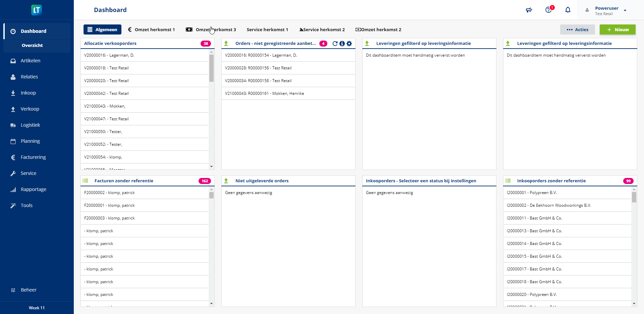Open the help icon with red badge
This screenshot has width=644, height=314.
[x=549, y=10]
